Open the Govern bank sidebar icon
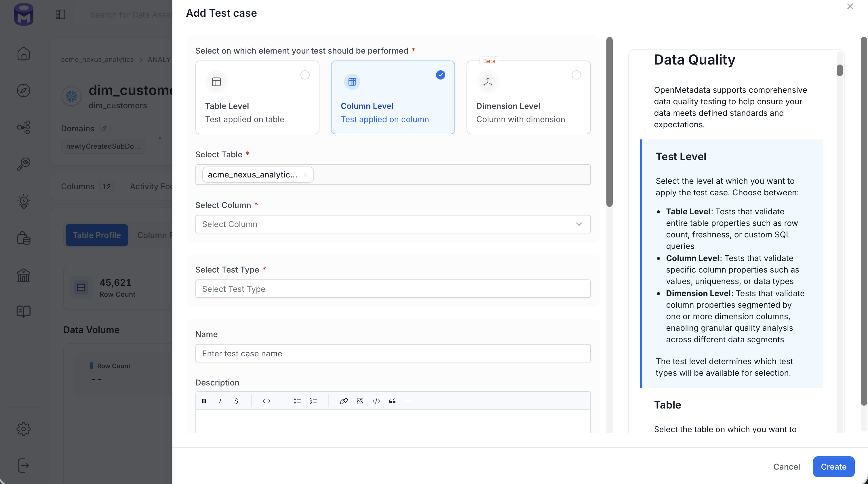Screen dimensions: 868x484 (24, 275)
